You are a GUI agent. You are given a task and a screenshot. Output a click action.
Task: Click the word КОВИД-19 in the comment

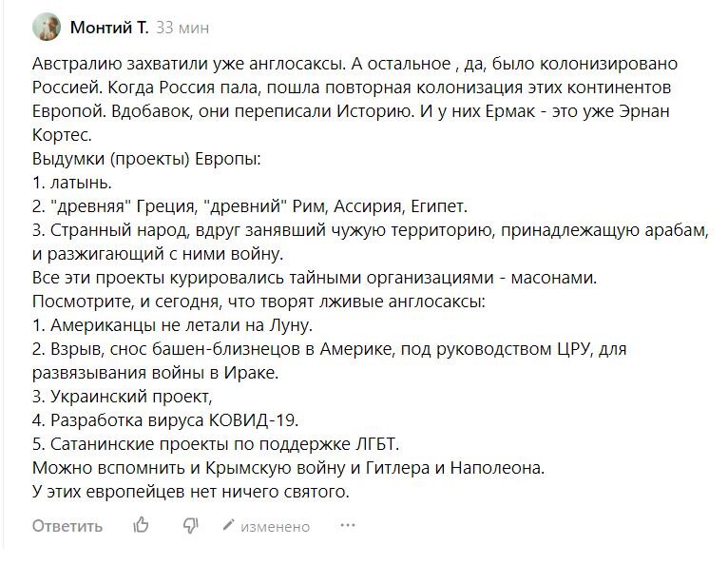coord(253,420)
